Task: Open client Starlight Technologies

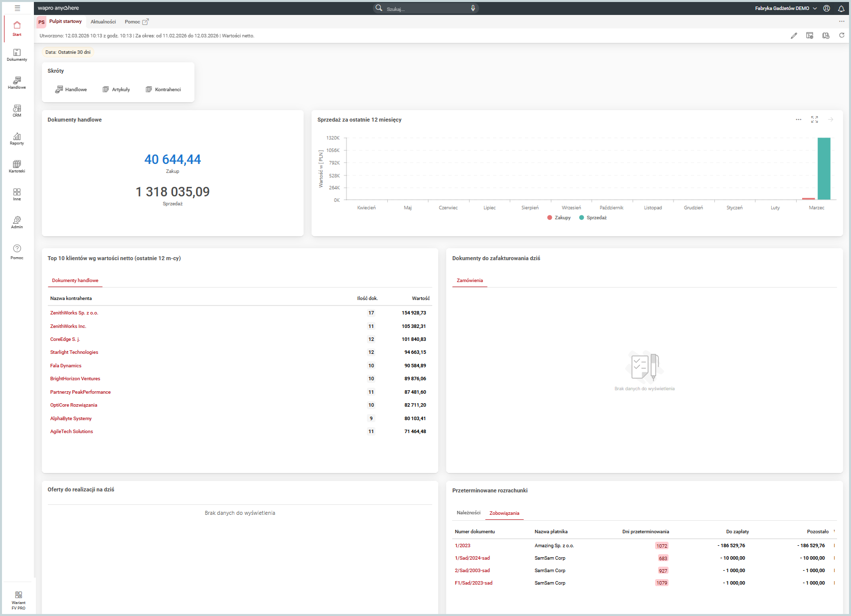Action: [74, 352]
